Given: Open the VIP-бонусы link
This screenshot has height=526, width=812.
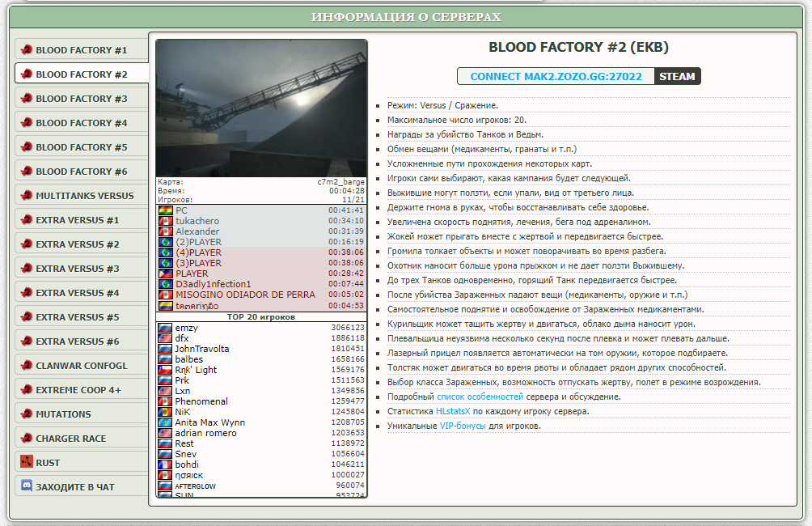Looking at the screenshot, I should click(463, 426).
